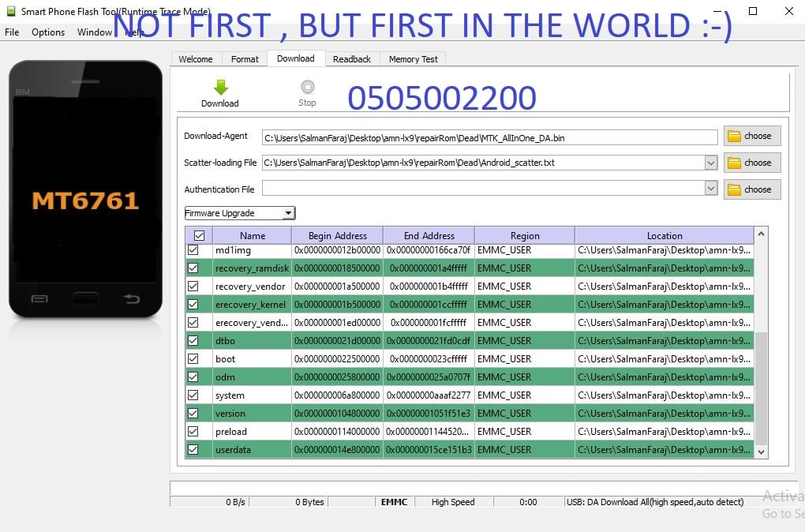805x532 pixels.
Task: Click the Begin Address column header
Action: pos(337,236)
